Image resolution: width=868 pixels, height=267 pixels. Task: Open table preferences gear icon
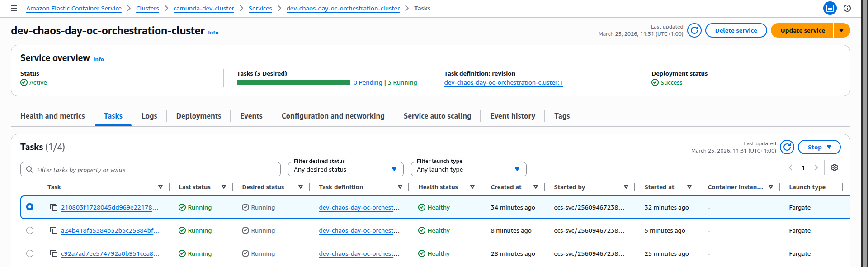coord(834,167)
